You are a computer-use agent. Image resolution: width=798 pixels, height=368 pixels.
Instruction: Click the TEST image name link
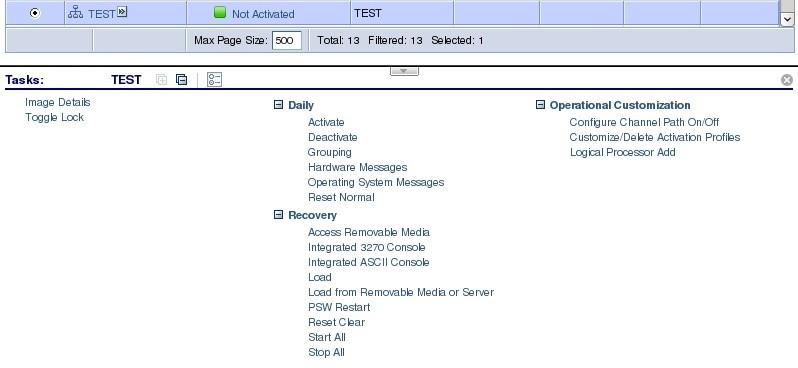click(102, 14)
